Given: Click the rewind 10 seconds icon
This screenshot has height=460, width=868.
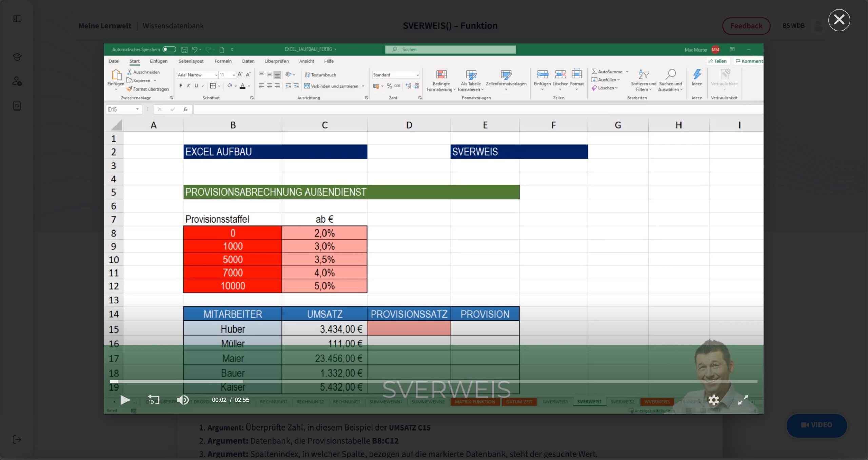Looking at the screenshot, I should [153, 400].
